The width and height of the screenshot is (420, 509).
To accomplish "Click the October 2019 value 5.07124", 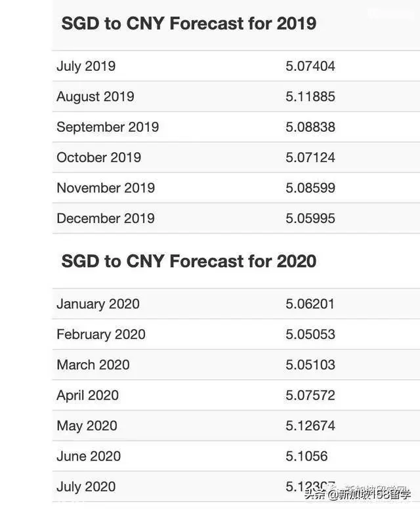I will pyautogui.click(x=310, y=157).
